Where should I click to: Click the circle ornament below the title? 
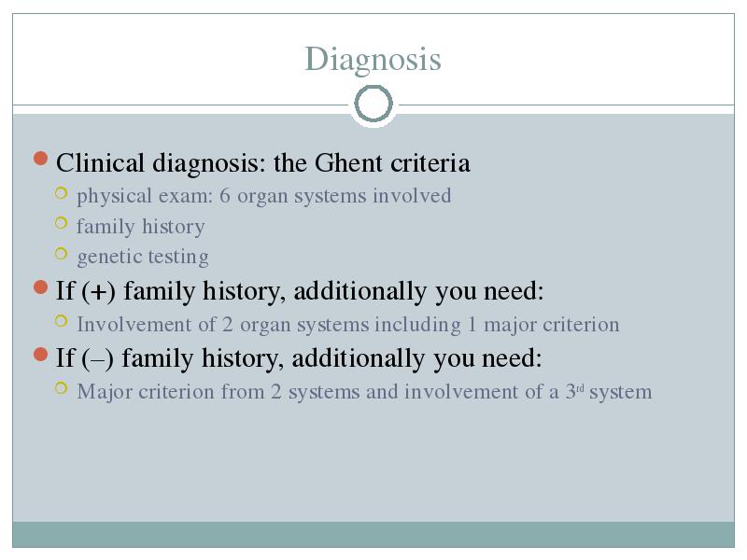tap(373, 104)
